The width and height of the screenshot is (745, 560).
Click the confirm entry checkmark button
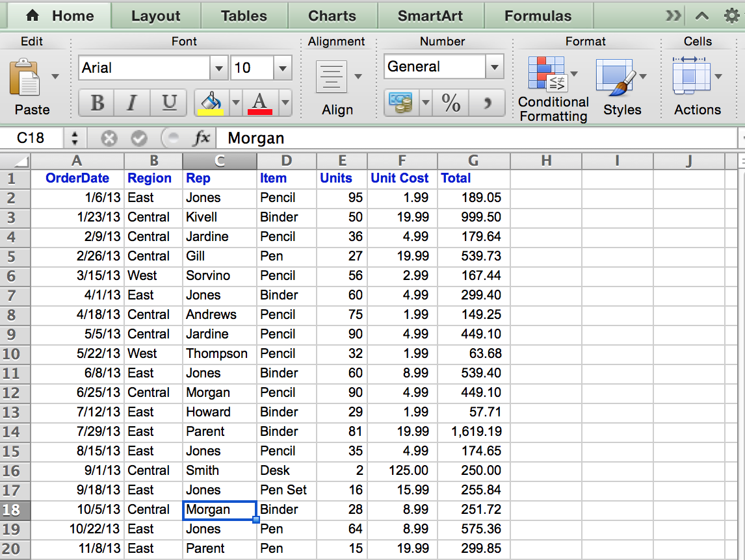[x=139, y=138]
